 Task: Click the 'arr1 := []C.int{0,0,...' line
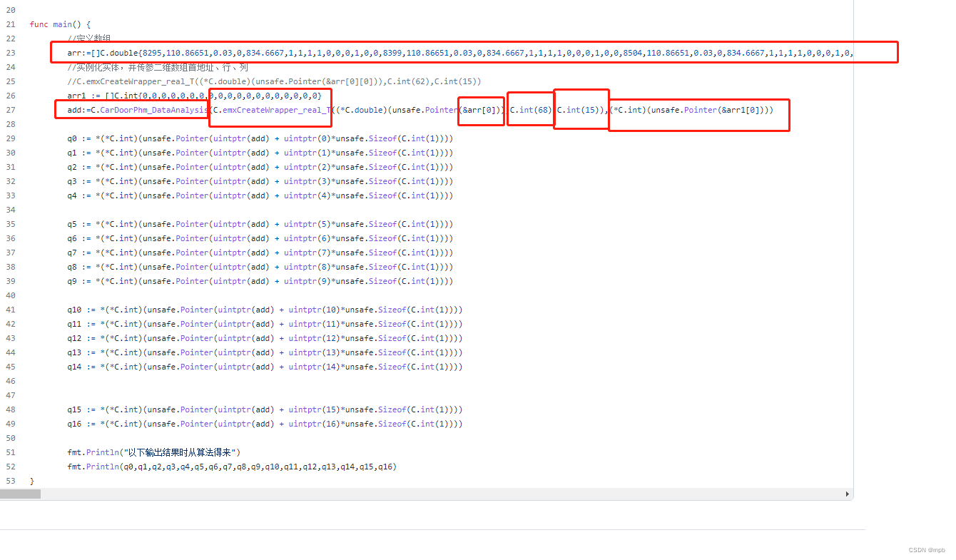[195, 96]
